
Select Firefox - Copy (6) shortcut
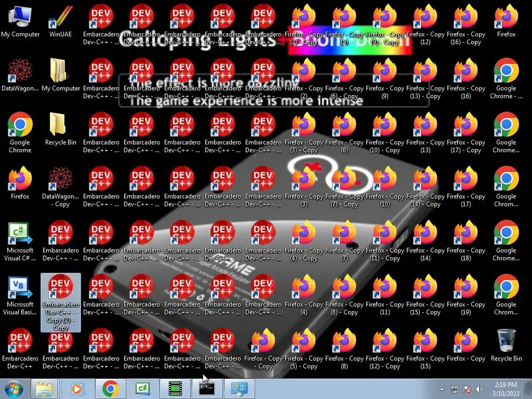click(344, 133)
